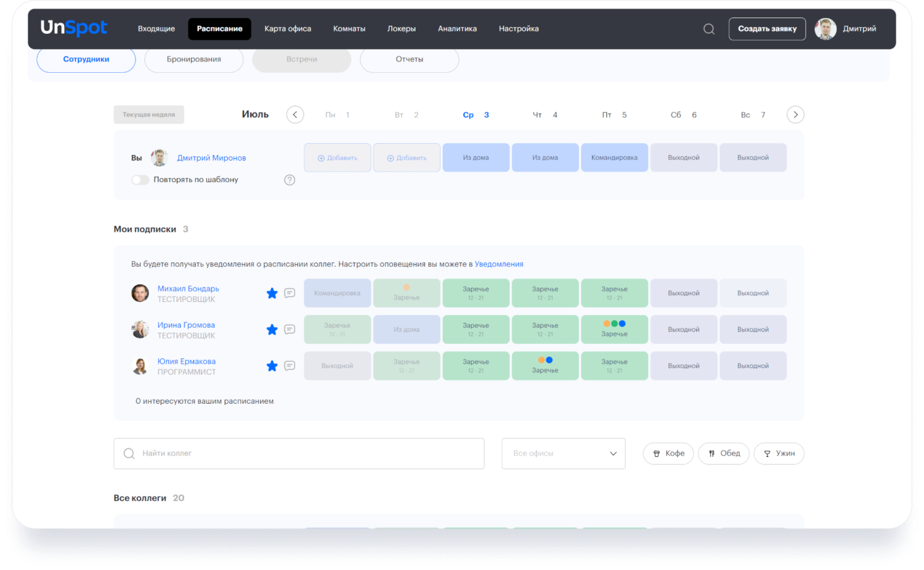Viewport: 924px width, 570px height.
Task: Switch to Бронирования tab
Action: click(x=194, y=59)
